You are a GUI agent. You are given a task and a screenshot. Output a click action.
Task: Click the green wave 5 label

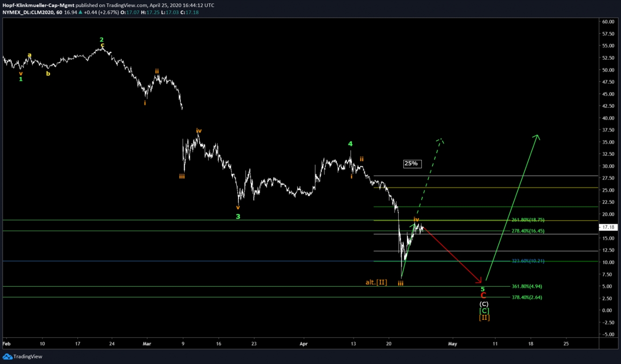pyautogui.click(x=483, y=289)
